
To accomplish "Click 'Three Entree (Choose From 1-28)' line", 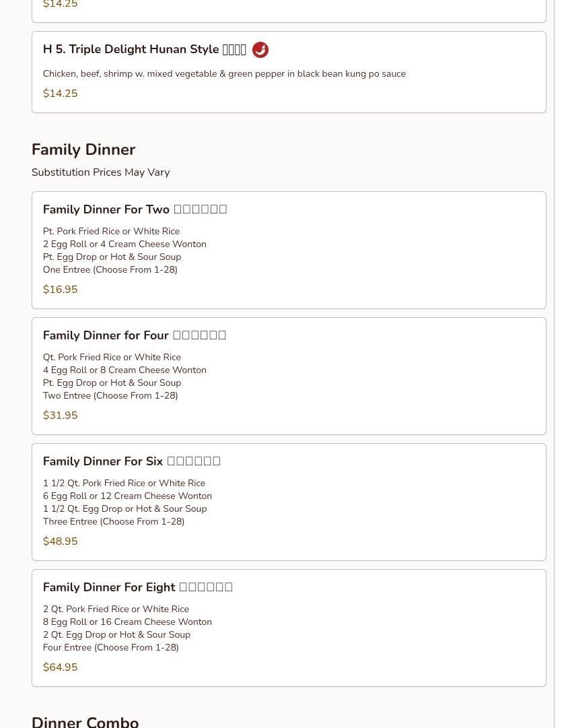I will point(114,521).
